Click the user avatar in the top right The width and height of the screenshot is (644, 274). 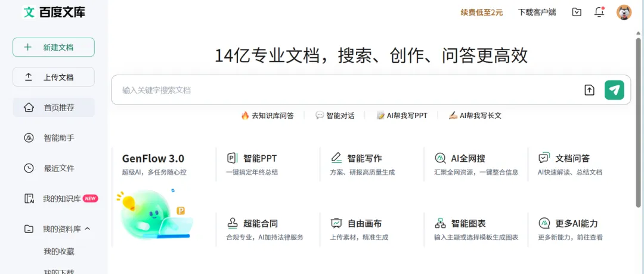tap(624, 13)
